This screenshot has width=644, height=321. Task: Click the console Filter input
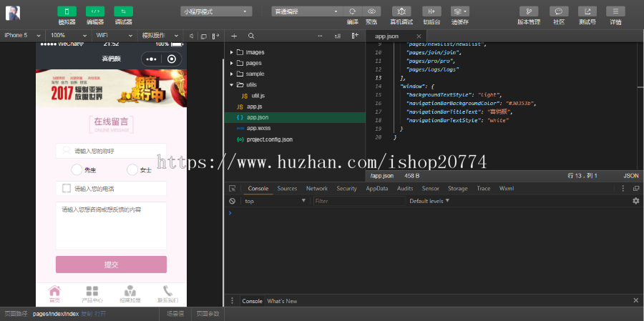[x=359, y=201]
